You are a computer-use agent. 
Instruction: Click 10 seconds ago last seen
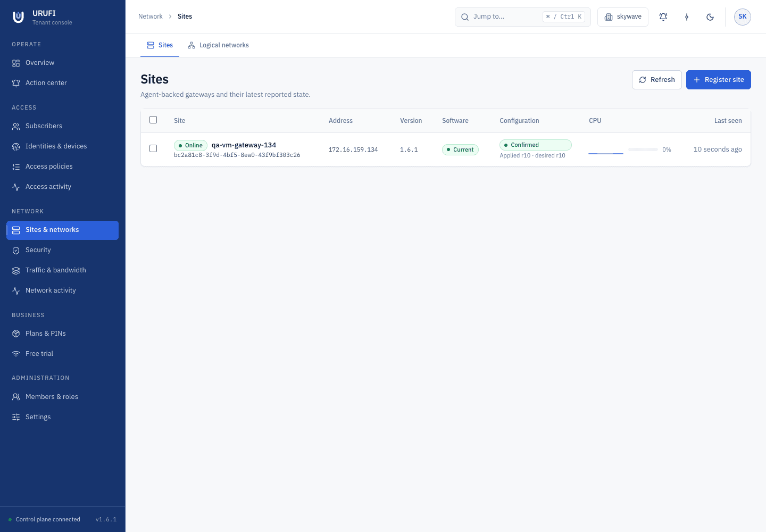pos(718,149)
